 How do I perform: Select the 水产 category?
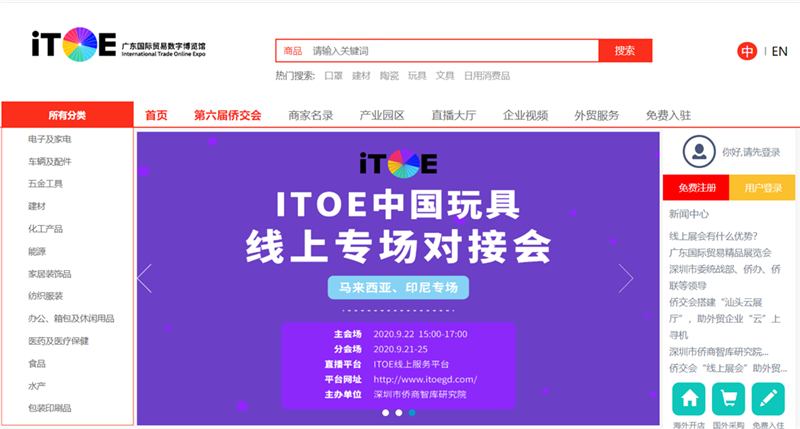(x=37, y=386)
